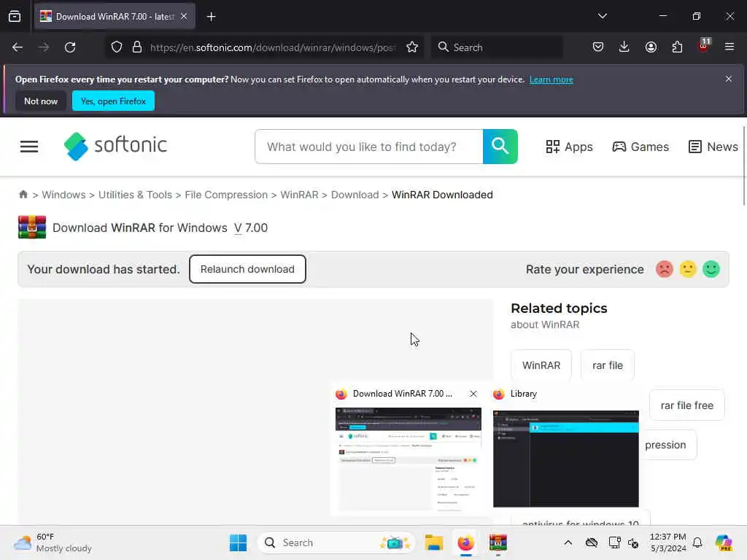This screenshot has height=560, width=747.
Task: Switch to Library window preview thumbnail
Action: [x=566, y=459]
